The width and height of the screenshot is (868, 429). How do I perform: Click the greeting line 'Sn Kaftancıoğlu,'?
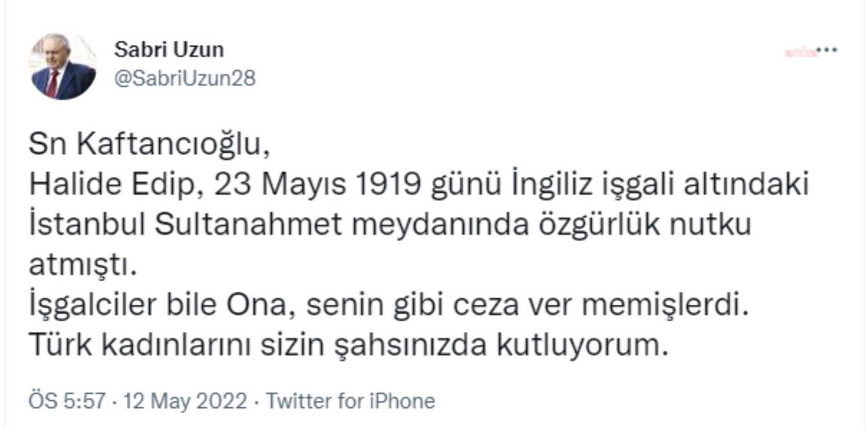[x=144, y=146]
